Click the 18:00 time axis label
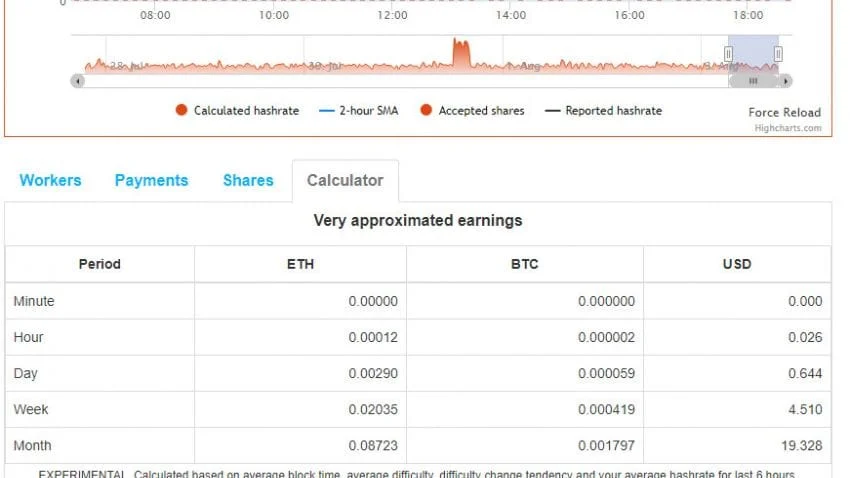The image size is (850, 478). [748, 15]
